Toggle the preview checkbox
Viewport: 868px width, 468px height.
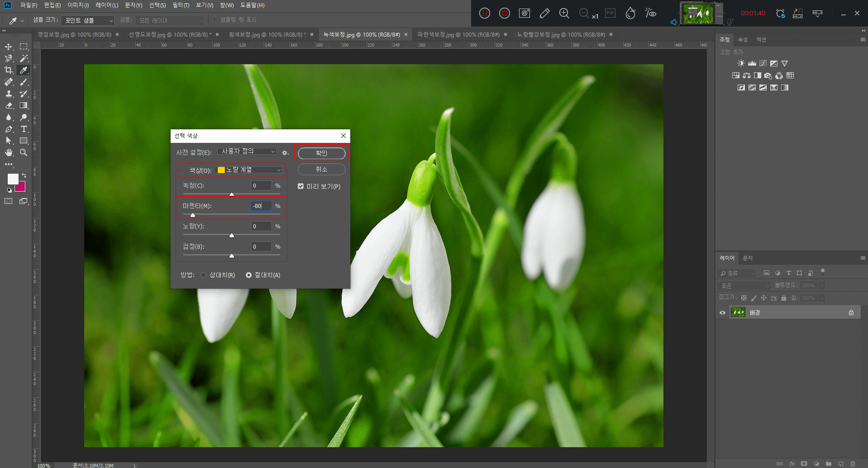pyautogui.click(x=300, y=186)
